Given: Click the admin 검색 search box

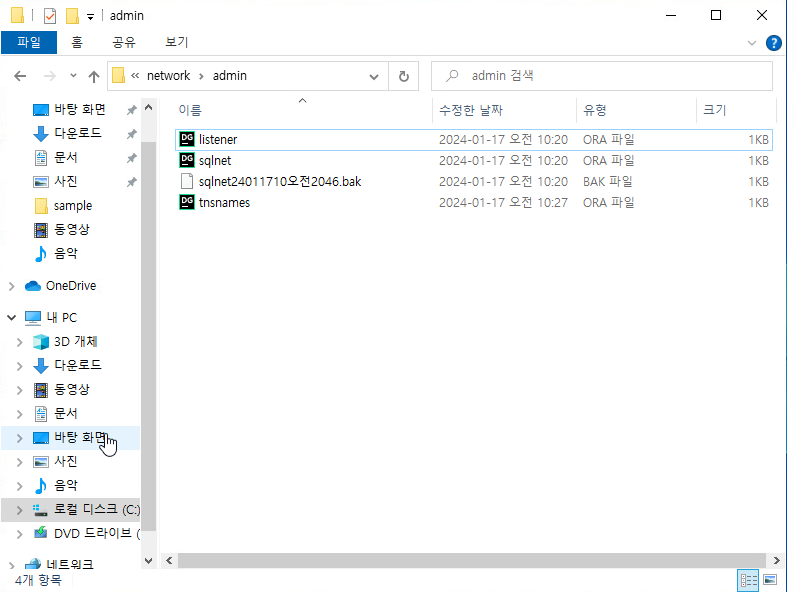Looking at the screenshot, I should click(x=601, y=76).
